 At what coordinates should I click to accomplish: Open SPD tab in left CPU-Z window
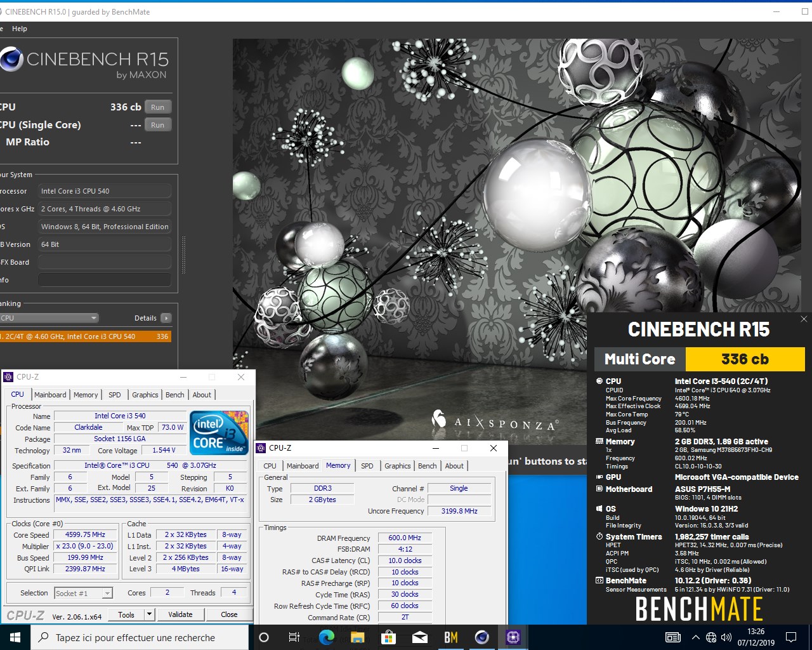click(115, 395)
